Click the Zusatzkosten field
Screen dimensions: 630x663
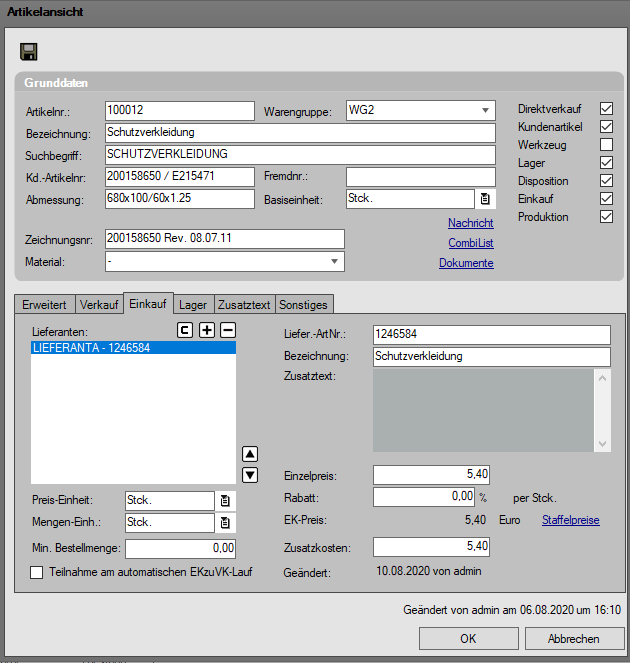(431, 547)
